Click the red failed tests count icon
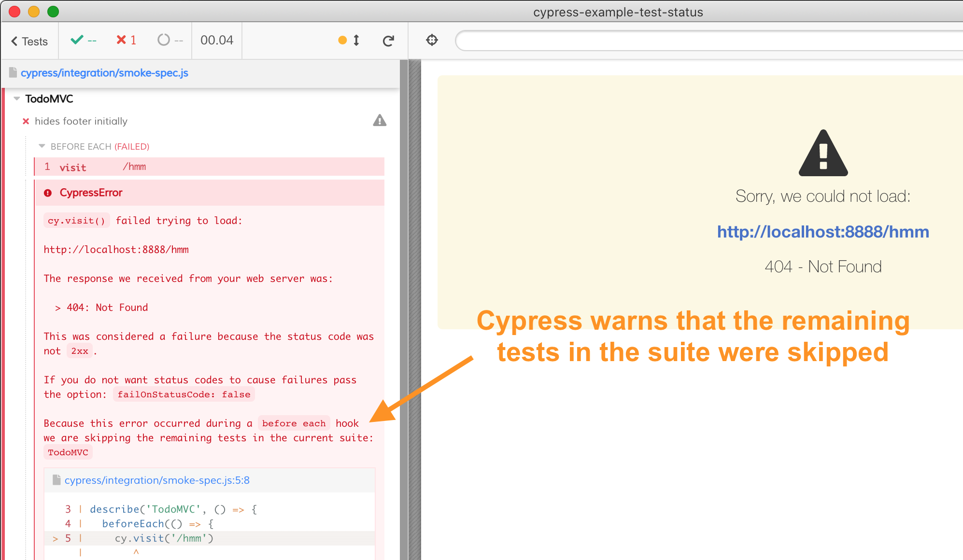Screen dimensions: 963x560 click(122, 40)
